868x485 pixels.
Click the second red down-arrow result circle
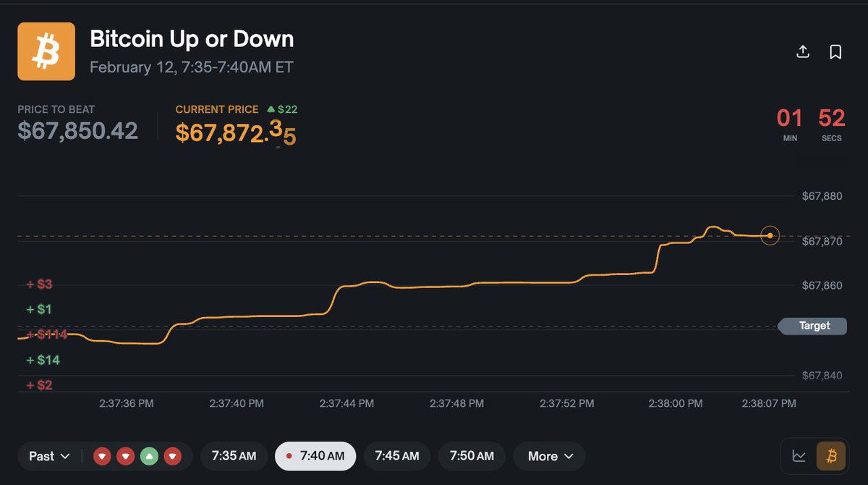(126, 456)
